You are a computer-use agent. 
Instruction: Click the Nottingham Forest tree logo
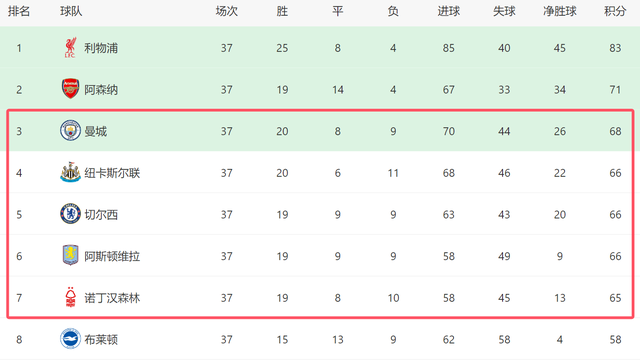[x=70, y=297]
